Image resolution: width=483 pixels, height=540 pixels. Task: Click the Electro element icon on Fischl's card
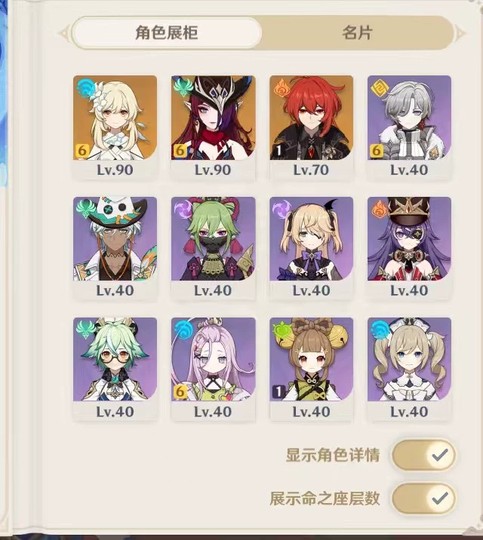(281, 209)
